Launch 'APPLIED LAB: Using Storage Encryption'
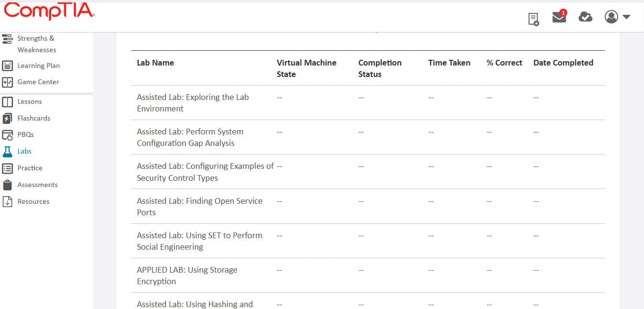 [187, 275]
